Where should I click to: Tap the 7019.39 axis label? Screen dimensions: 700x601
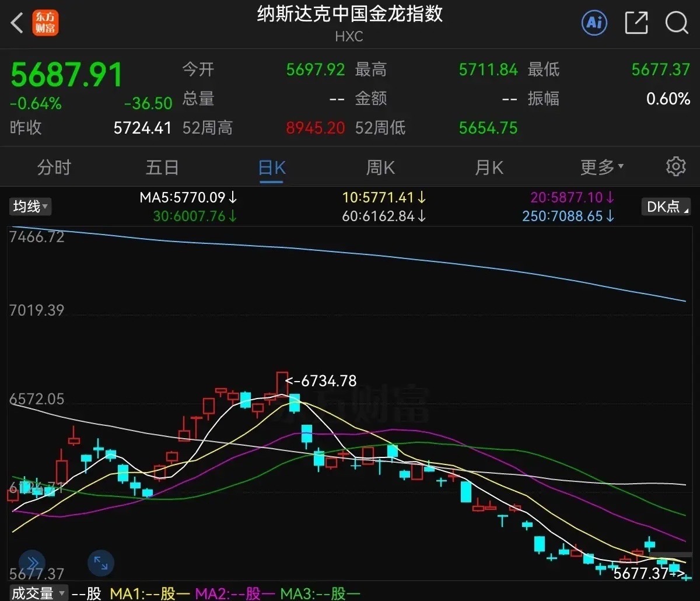(37, 310)
